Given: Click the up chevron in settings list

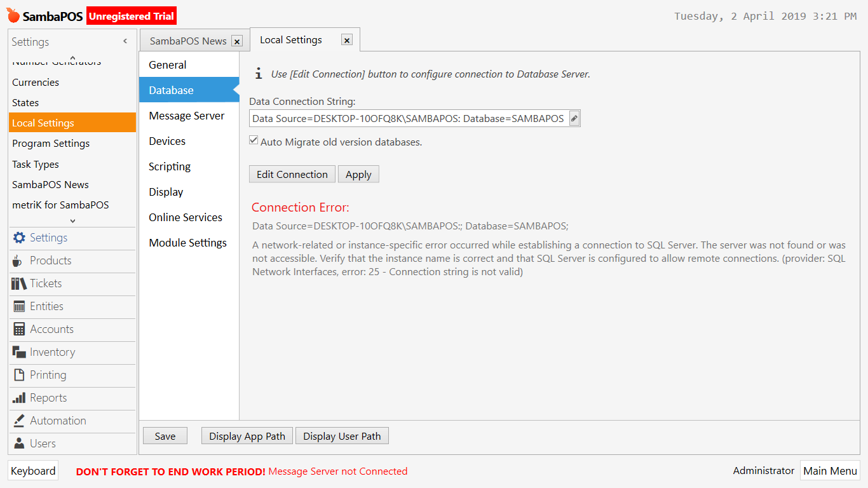Looking at the screenshot, I should pos(72,58).
